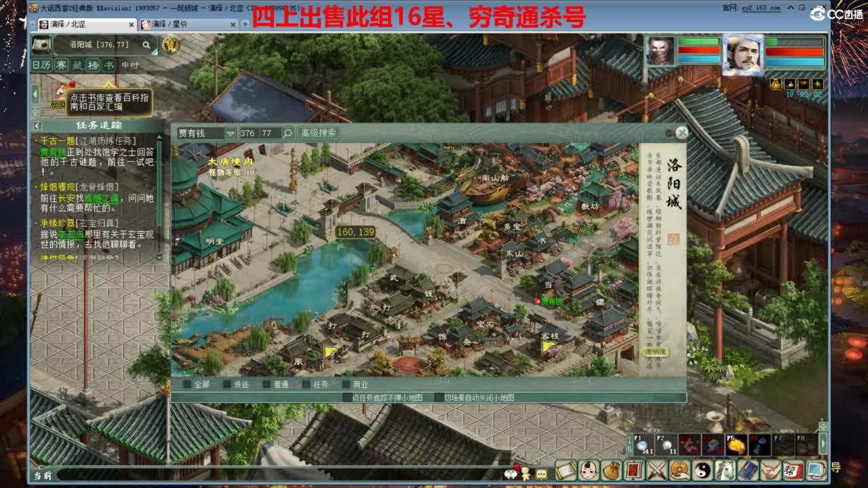Open the crossed swords combat icon
The width and height of the screenshot is (868, 488).
(657, 470)
